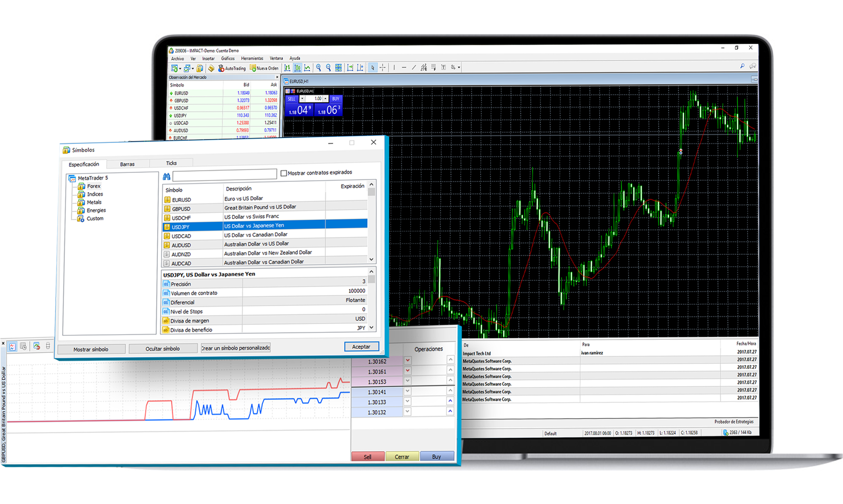The image size is (843, 504).
Task: Open the Herramientas menu
Action: (x=252, y=58)
